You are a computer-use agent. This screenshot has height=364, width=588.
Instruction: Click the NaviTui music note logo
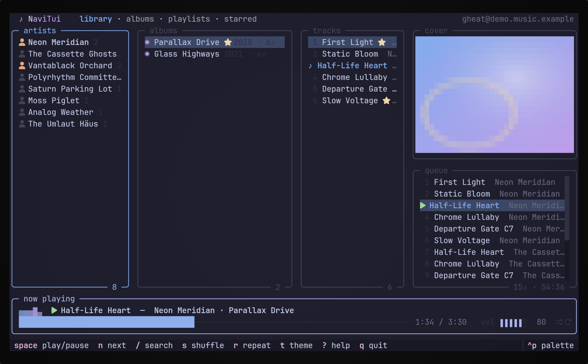pos(21,19)
